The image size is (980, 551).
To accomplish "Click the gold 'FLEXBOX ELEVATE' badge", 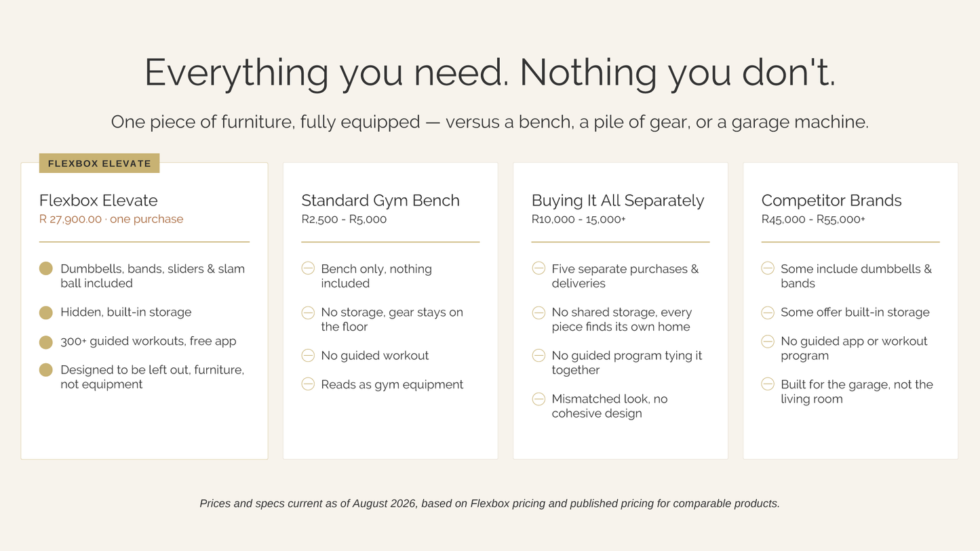I will point(100,163).
